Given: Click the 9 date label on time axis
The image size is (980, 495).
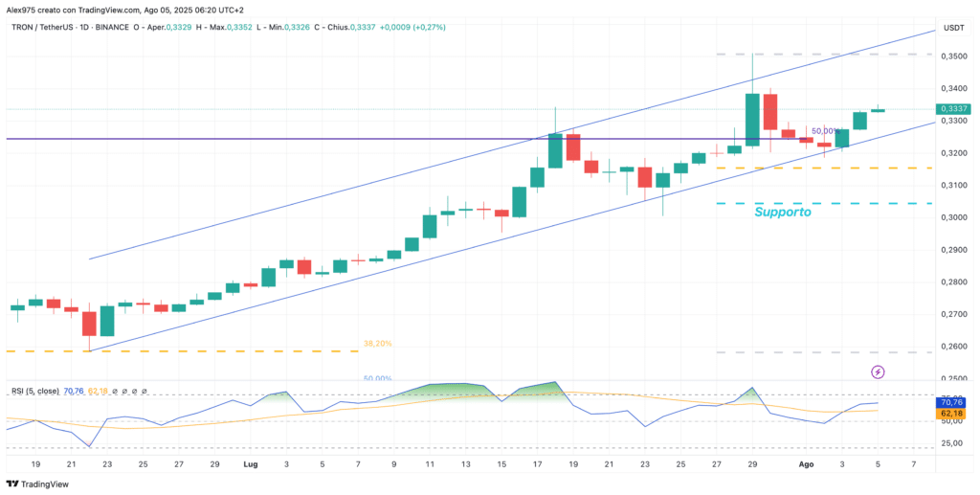Looking at the screenshot, I should click(394, 465).
